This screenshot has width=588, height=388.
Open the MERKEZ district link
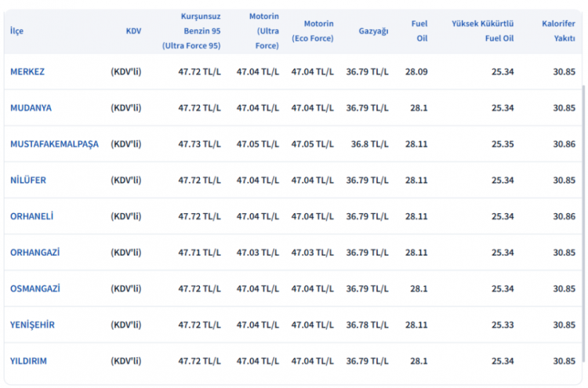coord(27,71)
